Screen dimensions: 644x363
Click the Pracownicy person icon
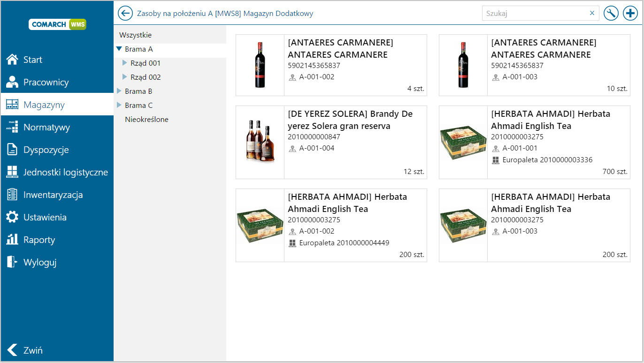[x=12, y=82]
